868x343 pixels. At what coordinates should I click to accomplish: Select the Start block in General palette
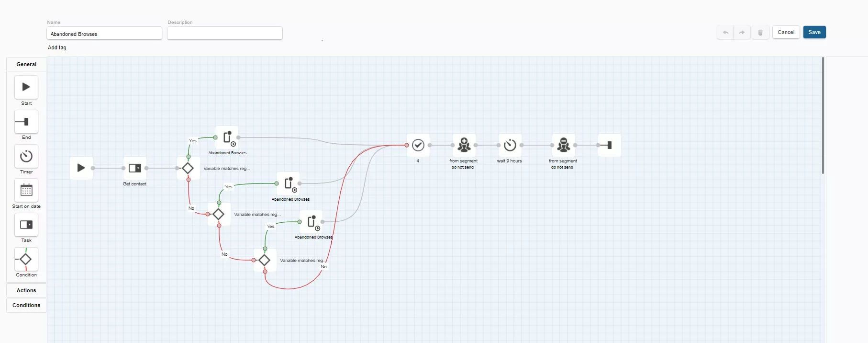pos(26,88)
